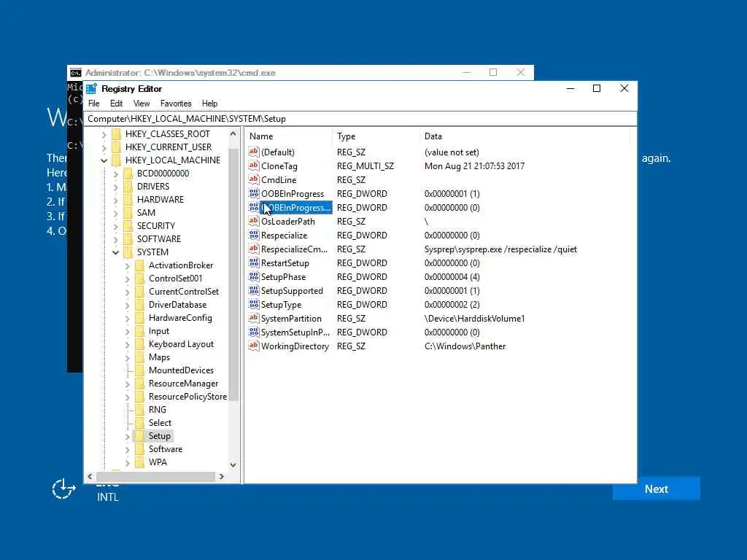Select the DriverDatabase folder icon
Viewport: 747px width, 560px height.
[x=139, y=304]
